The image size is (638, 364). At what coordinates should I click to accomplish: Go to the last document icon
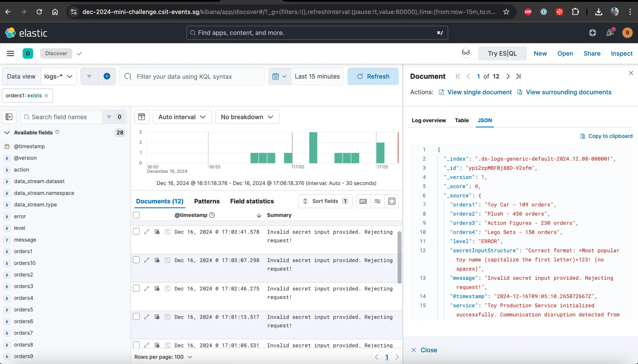coord(518,76)
